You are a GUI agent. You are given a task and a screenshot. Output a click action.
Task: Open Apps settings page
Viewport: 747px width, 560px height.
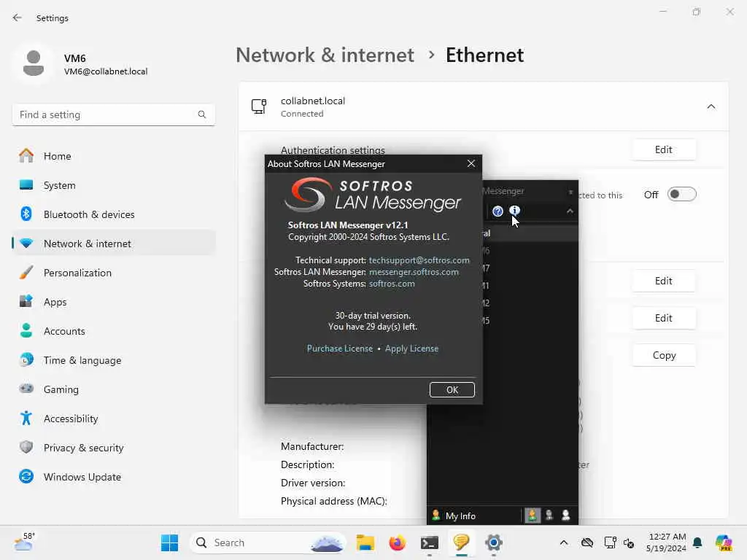[x=113, y=302]
